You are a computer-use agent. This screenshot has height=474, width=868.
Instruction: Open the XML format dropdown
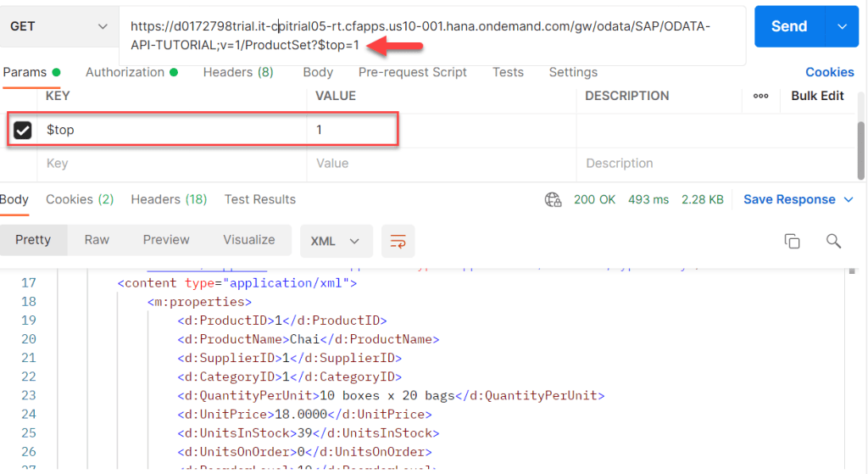tap(336, 241)
